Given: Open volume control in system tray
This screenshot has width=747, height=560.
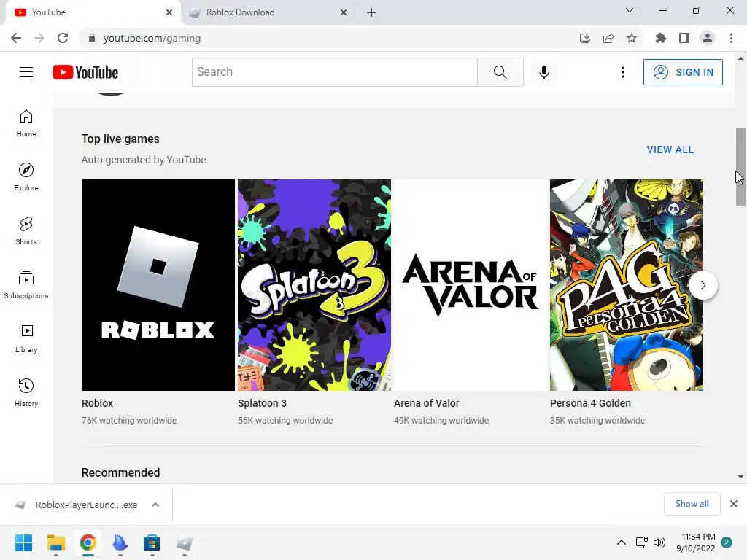Looking at the screenshot, I should [659, 542].
